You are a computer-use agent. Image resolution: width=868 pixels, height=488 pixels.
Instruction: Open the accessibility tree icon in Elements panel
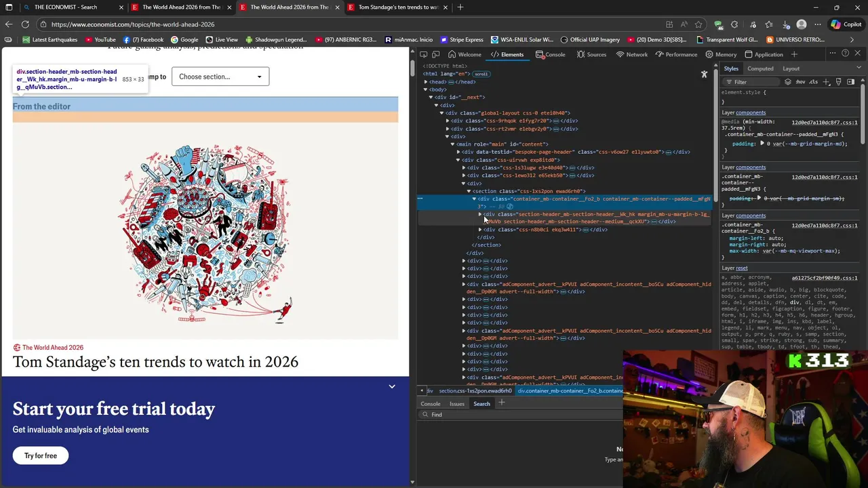(x=704, y=75)
